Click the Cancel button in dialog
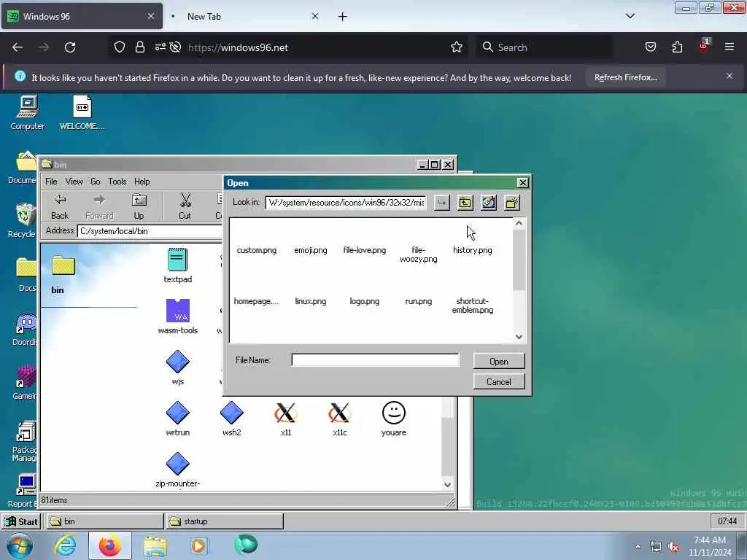Viewport: 747px width, 560px height. [x=499, y=382]
